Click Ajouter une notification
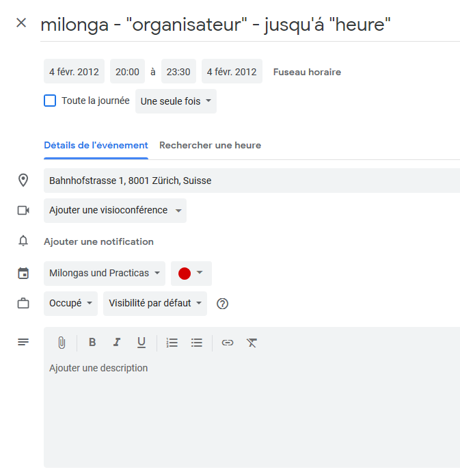460x476 pixels. (x=98, y=241)
